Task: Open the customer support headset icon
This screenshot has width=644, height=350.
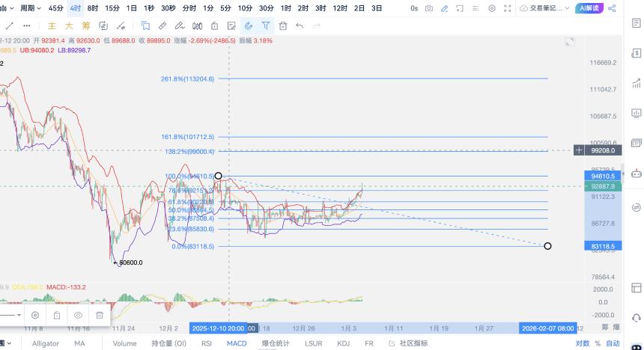Action: [637, 318]
